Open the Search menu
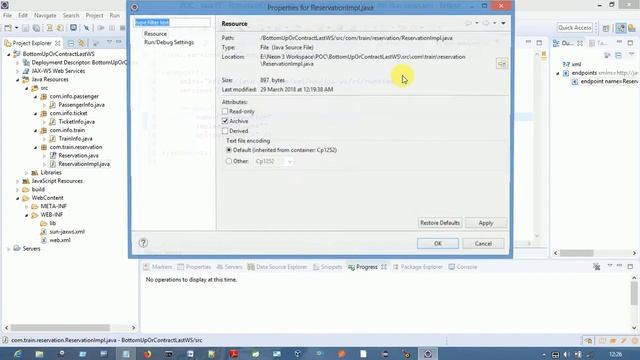This screenshot has width=640, height=360. (71, 15)
